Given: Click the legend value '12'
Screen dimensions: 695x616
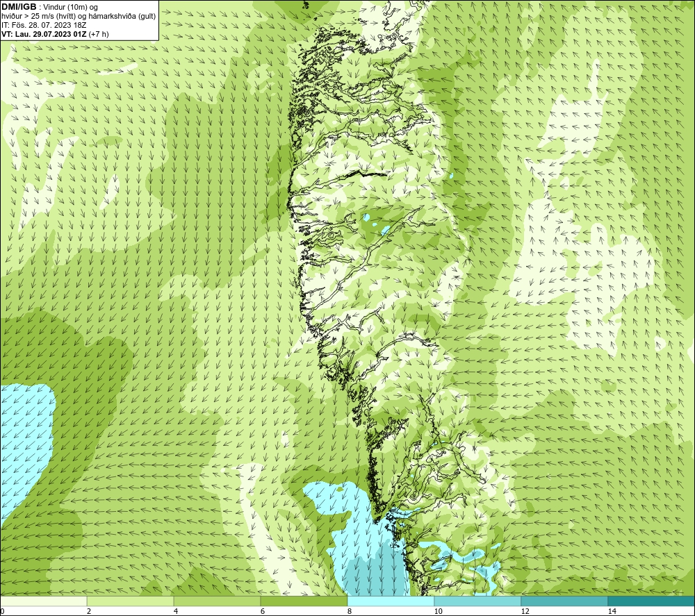Looking at the screenshot, I should [x=525, y=612].
